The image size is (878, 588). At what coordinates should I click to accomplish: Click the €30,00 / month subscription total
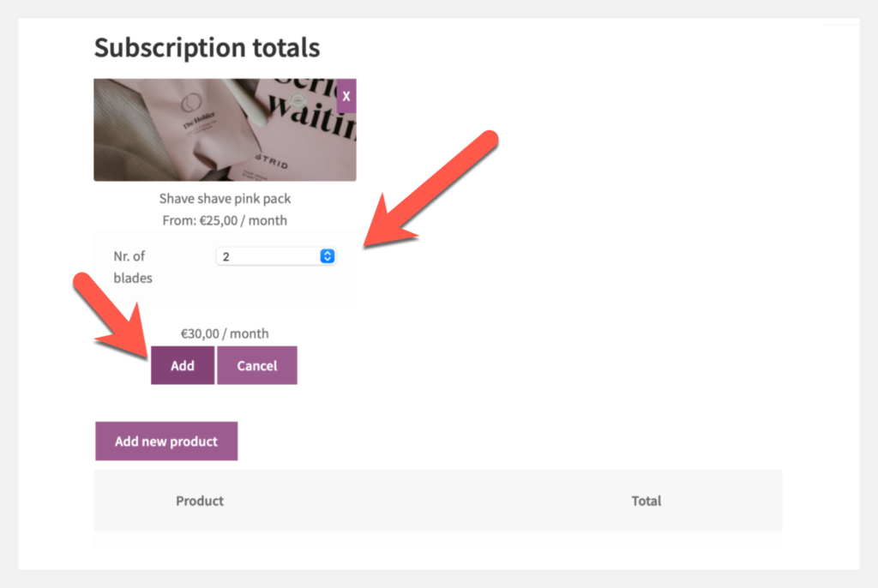(225, 333)
